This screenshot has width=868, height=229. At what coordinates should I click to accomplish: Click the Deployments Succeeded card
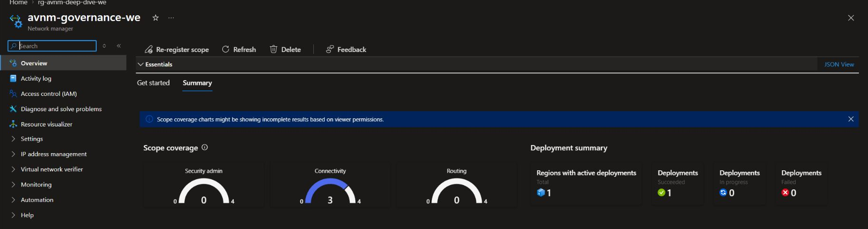(678, 184)
